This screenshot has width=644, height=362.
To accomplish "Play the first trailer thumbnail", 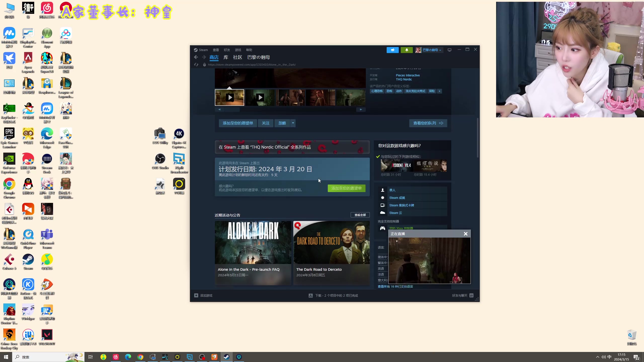I will click(229, 97).
